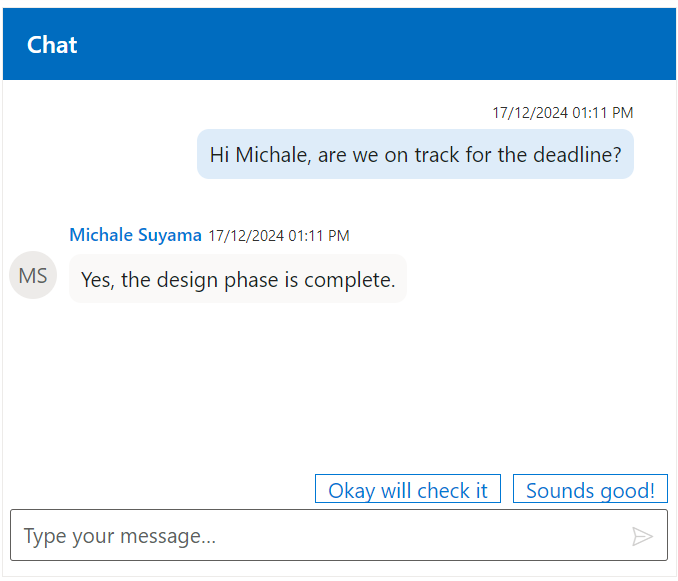Click the timestamp above the outgoing message
The height and width of the screenshot is (581, 678).
562,113
